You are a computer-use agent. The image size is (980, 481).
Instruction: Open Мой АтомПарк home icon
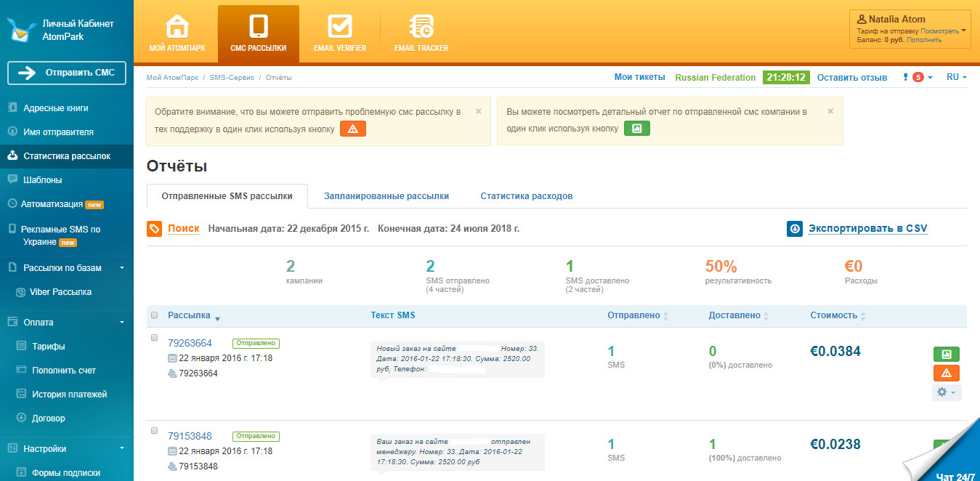(177, 27)
